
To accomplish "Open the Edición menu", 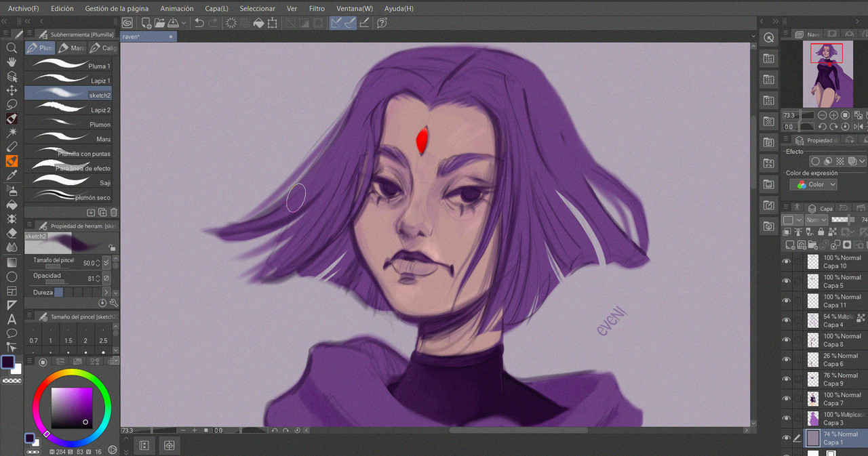I will (x=62, y=9).
